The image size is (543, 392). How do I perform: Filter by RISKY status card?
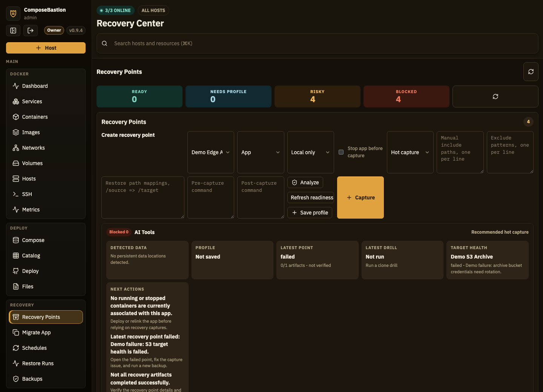coord(318,96)
